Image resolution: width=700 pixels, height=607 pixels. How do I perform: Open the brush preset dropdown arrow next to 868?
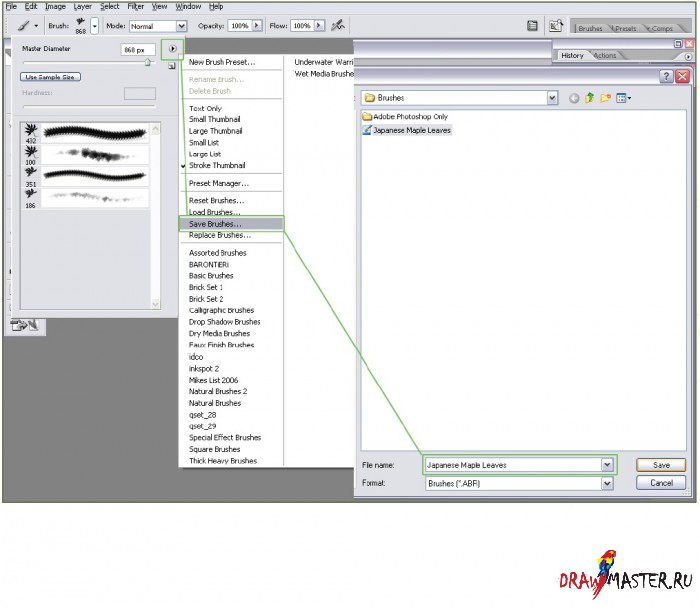coord(95,26)
